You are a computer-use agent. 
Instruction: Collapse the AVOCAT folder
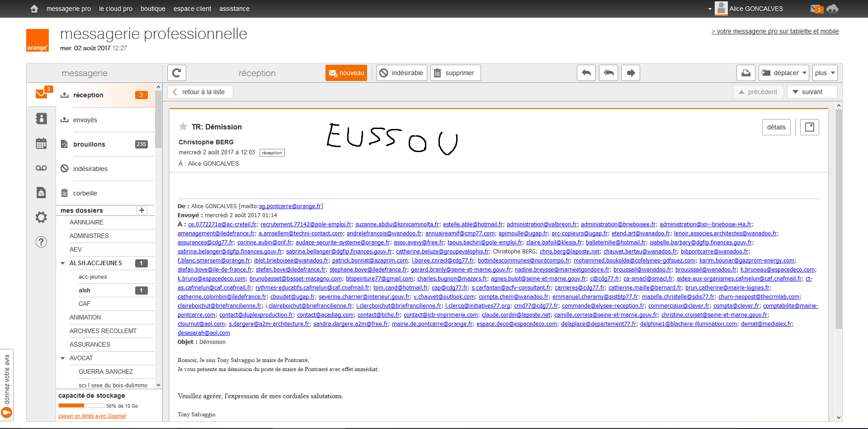tap(63, 358)
